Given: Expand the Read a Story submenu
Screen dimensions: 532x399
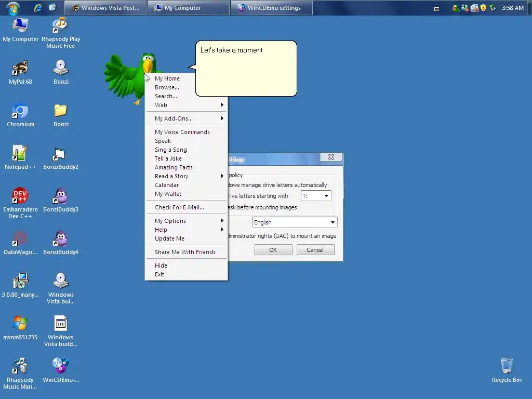Looking at the screenshot, I should 187,176.
